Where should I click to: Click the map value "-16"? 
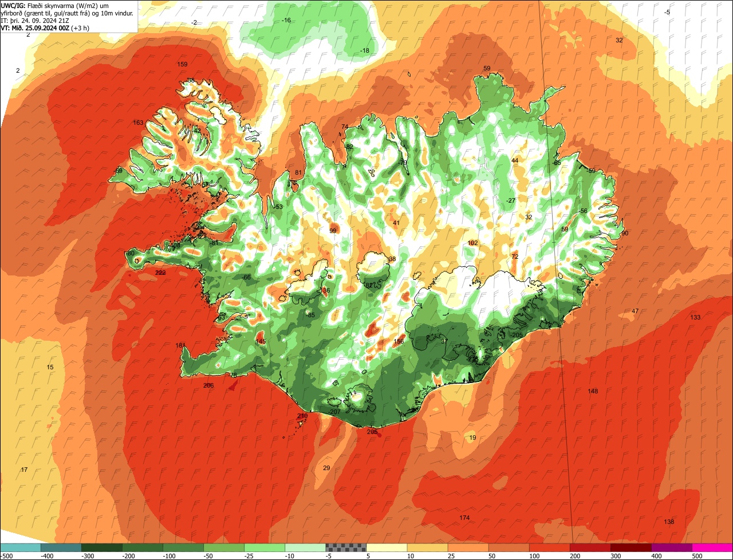(286, 20)
